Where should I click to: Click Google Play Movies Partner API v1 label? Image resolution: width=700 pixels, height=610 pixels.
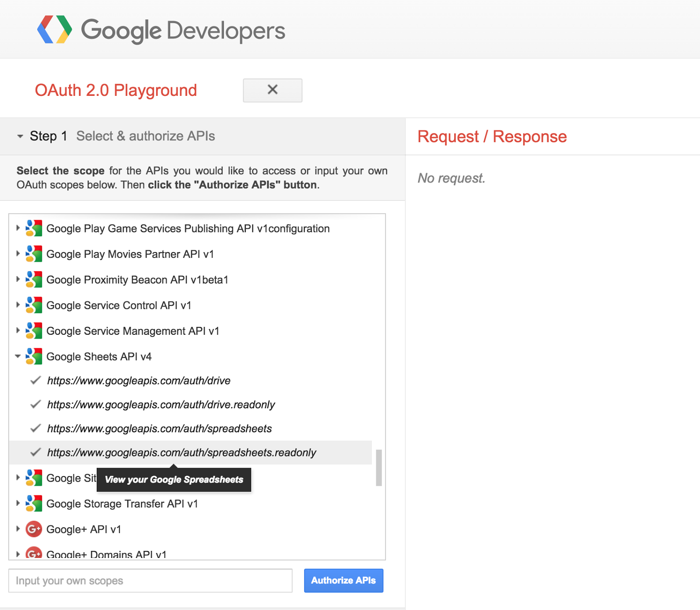(130, 254)
